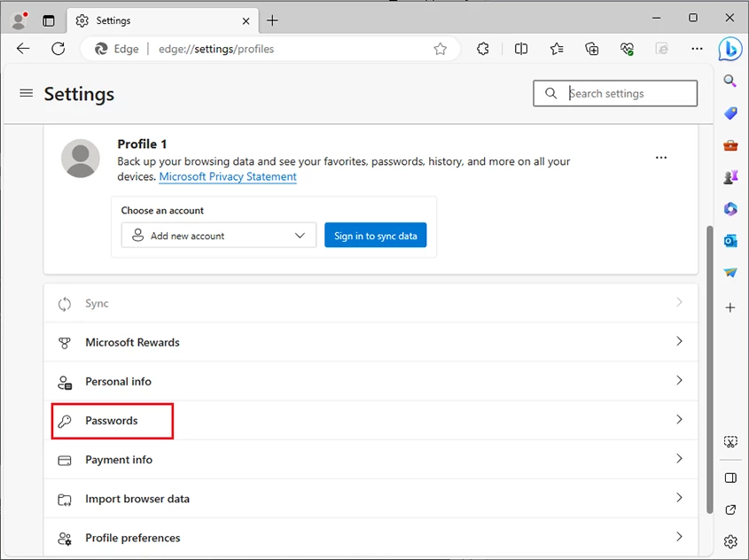Select the Settings browser tab
The image size is (749, 560).
click(163, 20)
